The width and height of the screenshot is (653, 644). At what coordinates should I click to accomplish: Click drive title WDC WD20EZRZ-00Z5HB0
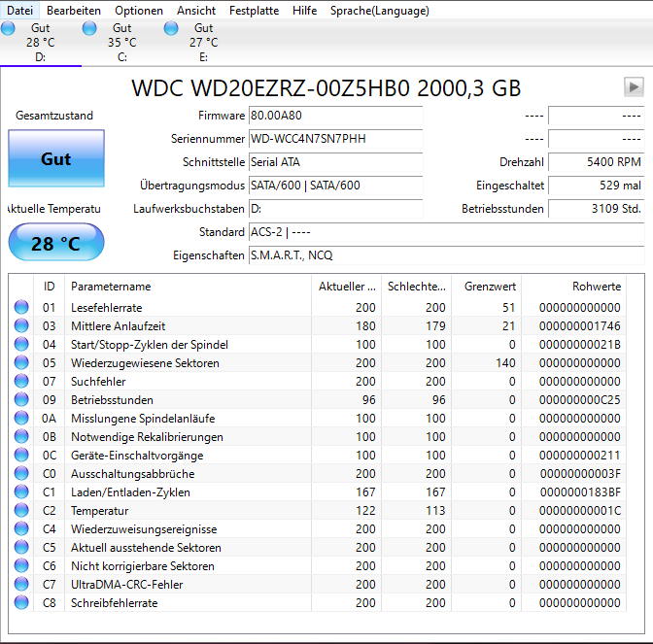326,88
